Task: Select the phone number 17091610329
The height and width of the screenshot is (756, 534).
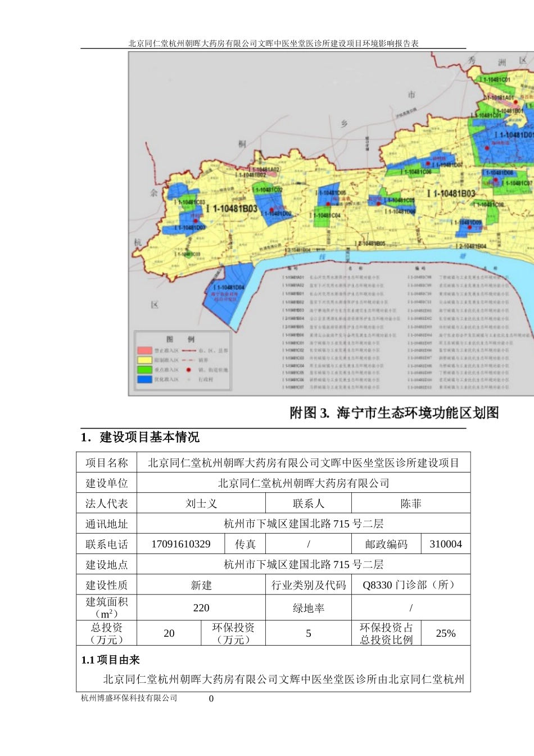Action: [x=181, y=544]
